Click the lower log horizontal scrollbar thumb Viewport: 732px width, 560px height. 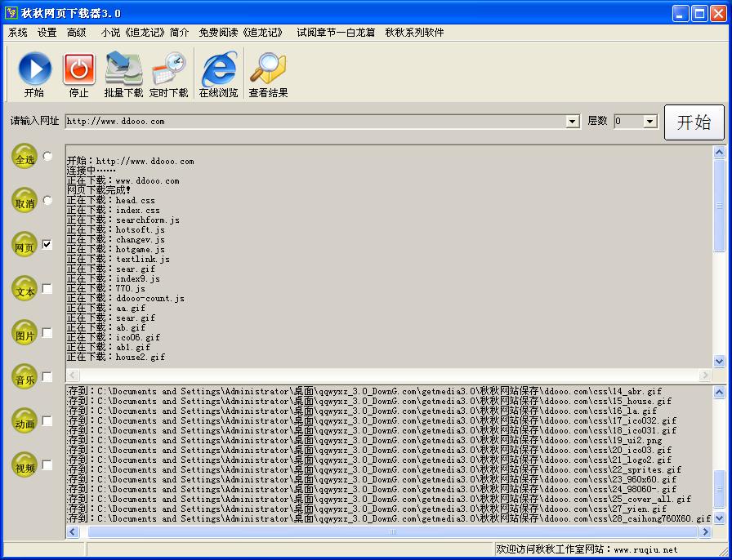[393, 531]
